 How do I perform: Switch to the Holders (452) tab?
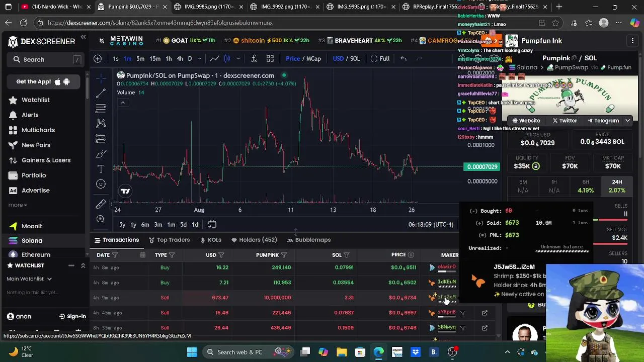click(254, 240)
